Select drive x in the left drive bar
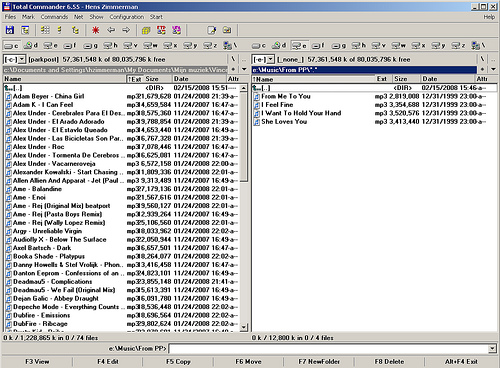The image size is (500, 368). point(170,45)
